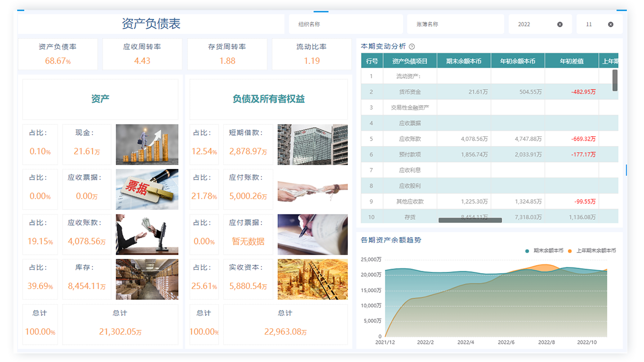This screenshot has height=362, width=644.
Task: Clear the month 11 filter
Action: click(611, 24)
